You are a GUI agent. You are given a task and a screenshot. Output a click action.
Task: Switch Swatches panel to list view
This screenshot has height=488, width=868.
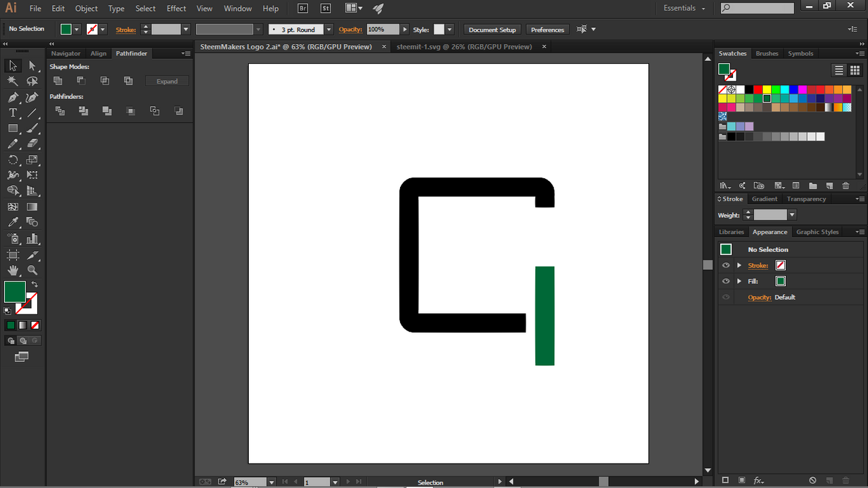click(840, 70)
